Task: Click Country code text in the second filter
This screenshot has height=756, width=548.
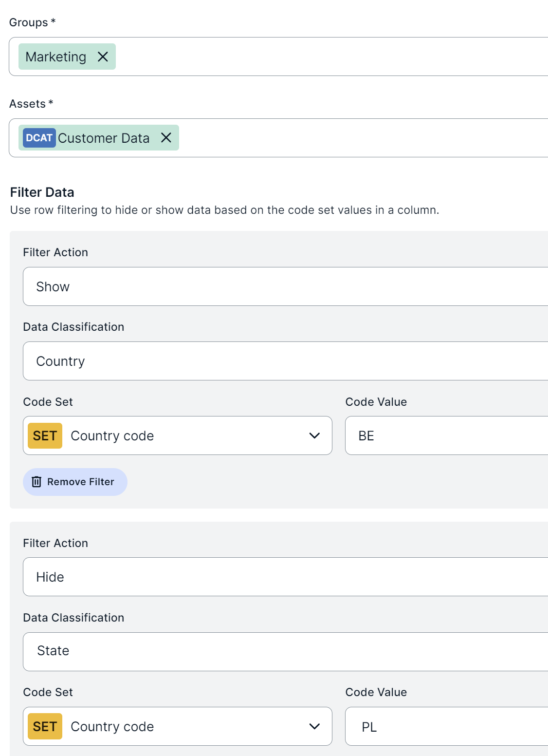Action: point(112,726)
